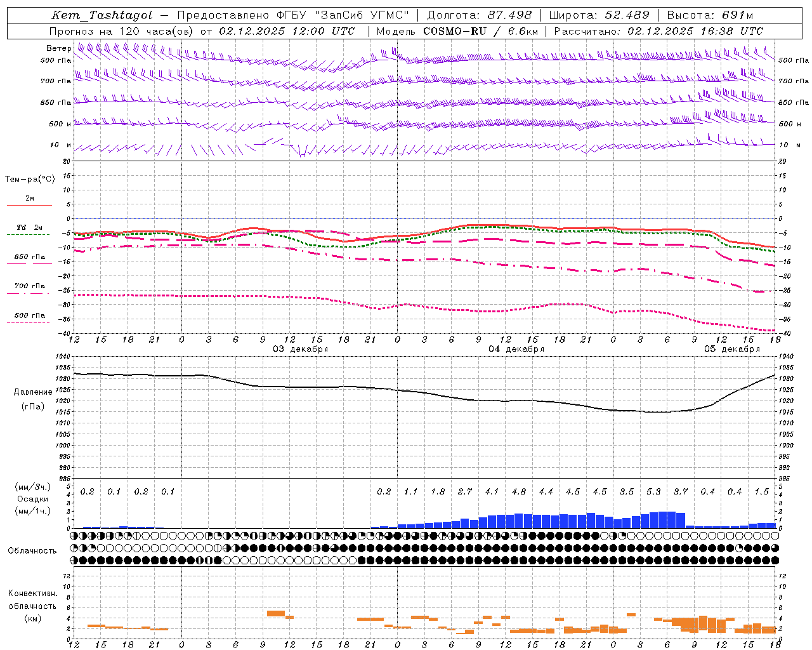Image resolution: width=812 pixels, height=650 pixels.
Task: Click the Модель COSMO-RU / 6.6км label
Action: click(457, 31)
